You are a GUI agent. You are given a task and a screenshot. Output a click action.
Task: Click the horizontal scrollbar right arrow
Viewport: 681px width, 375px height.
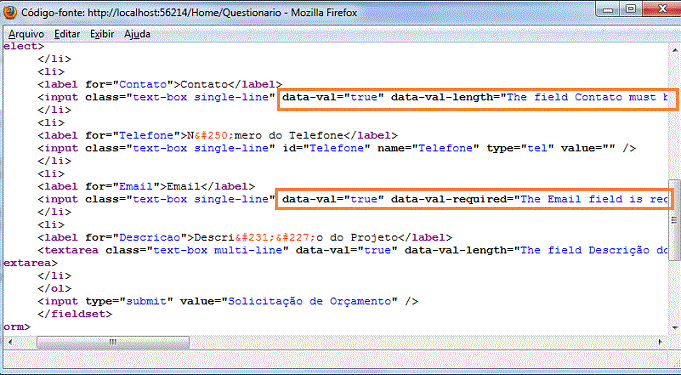[660, 342]
